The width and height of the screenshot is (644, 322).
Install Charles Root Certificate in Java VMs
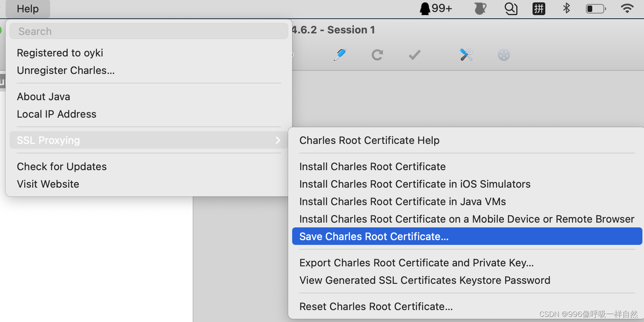click(x=467, y=202)
